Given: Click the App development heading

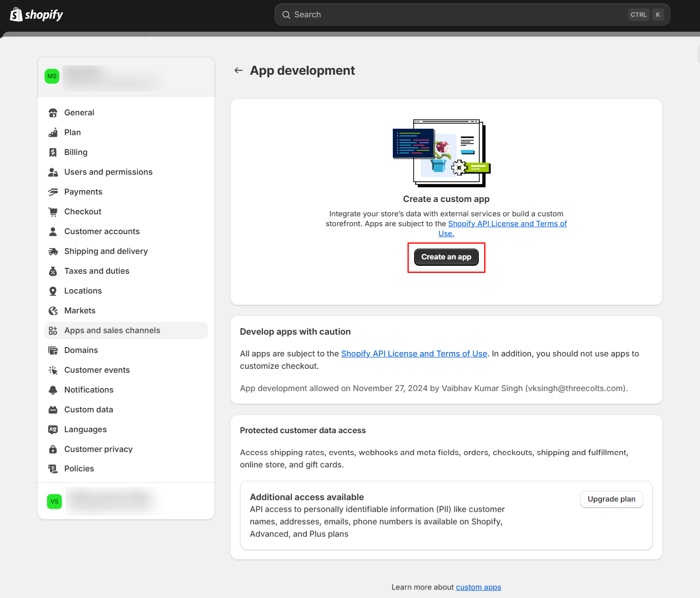Looking at the screenshot, I should (x=302, y=71).
